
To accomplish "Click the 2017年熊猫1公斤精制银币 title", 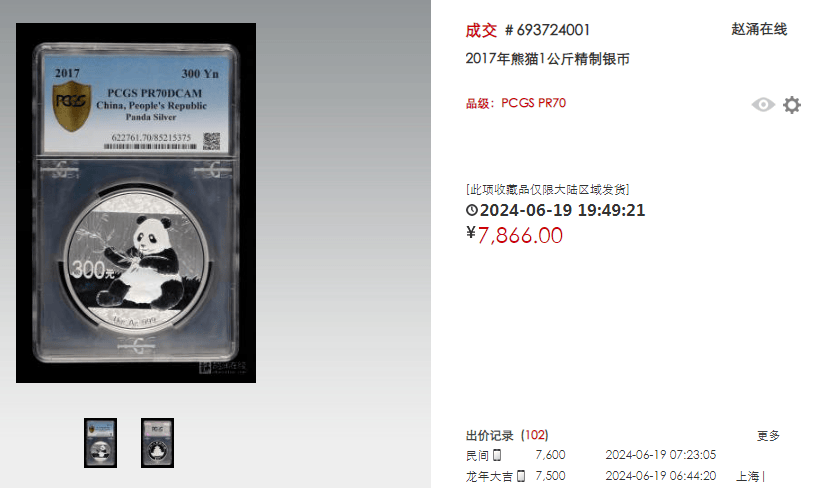I will point(548,59).
